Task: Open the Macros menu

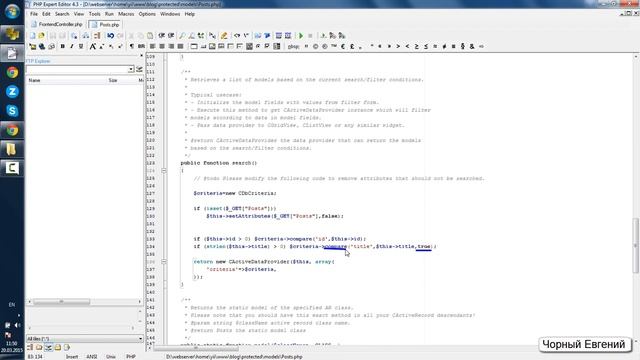Action: (x=126, y=14)
